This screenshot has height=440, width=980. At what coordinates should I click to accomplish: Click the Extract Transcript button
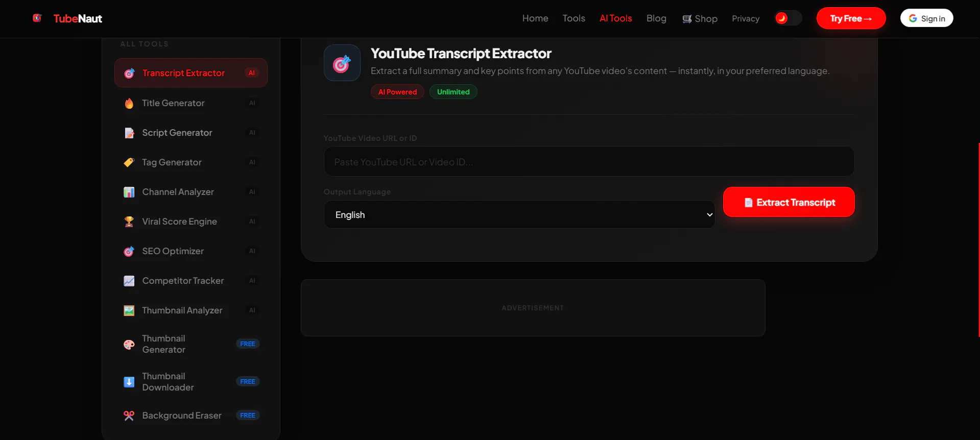[x=789, y=202]
